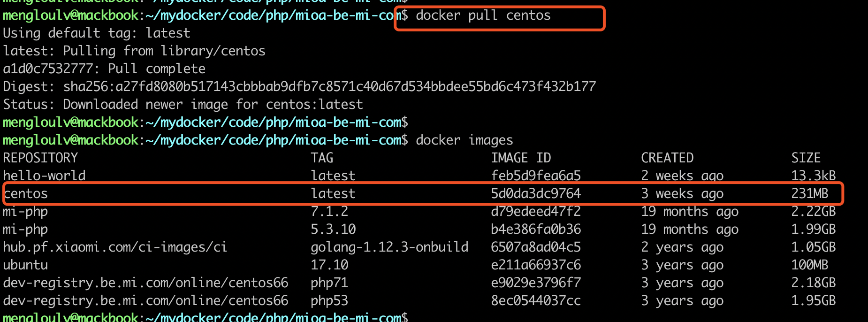
Task: Click the SIZE column header
Action: 806,158
